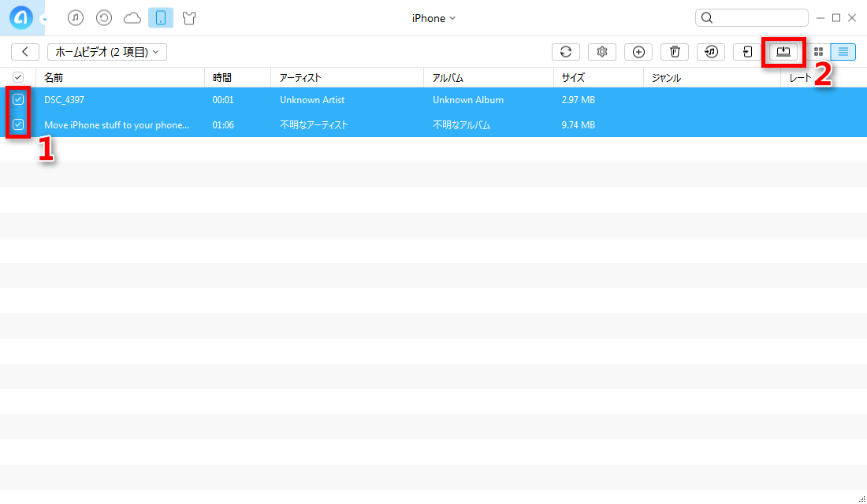
Task: Click the 不明なアーティスト cell
Action: click(314, 125)
